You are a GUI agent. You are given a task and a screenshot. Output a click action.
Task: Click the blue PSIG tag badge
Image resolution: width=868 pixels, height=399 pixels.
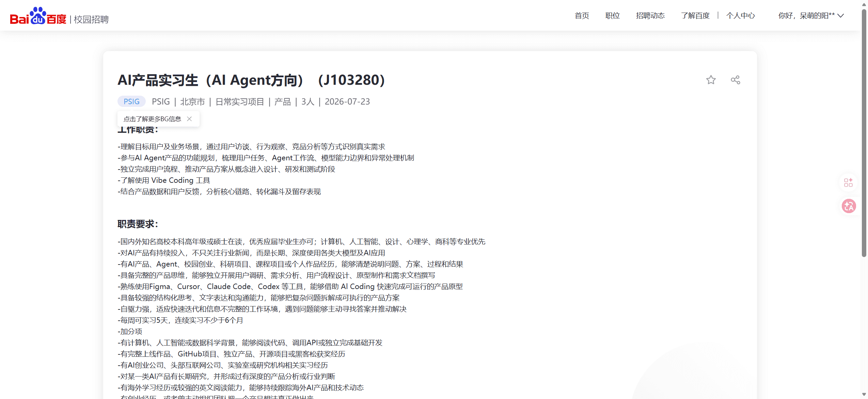coord(131,101)
